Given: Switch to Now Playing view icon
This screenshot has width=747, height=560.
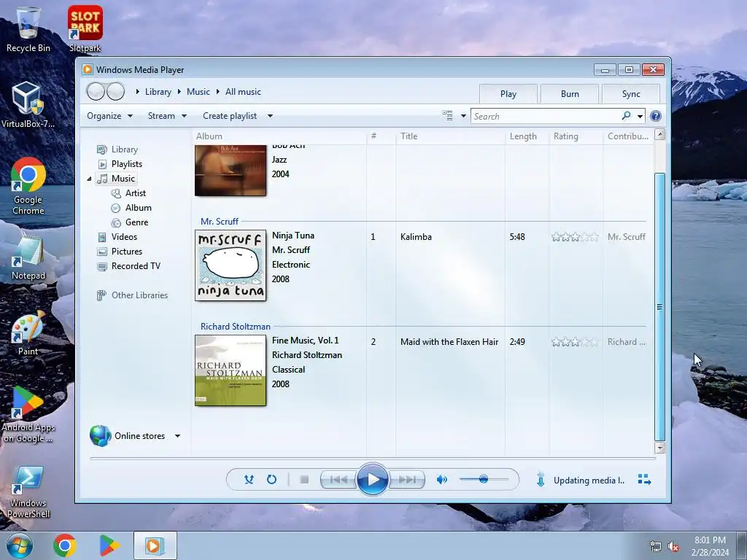Looking at the screenshot, I should [644, 480].
